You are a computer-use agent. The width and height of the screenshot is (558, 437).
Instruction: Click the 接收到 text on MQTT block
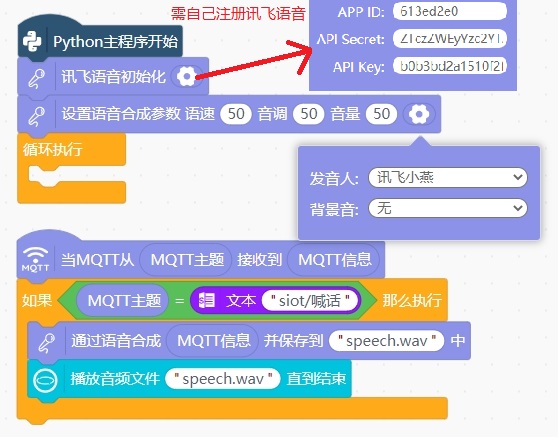click(x=259, y=260)
